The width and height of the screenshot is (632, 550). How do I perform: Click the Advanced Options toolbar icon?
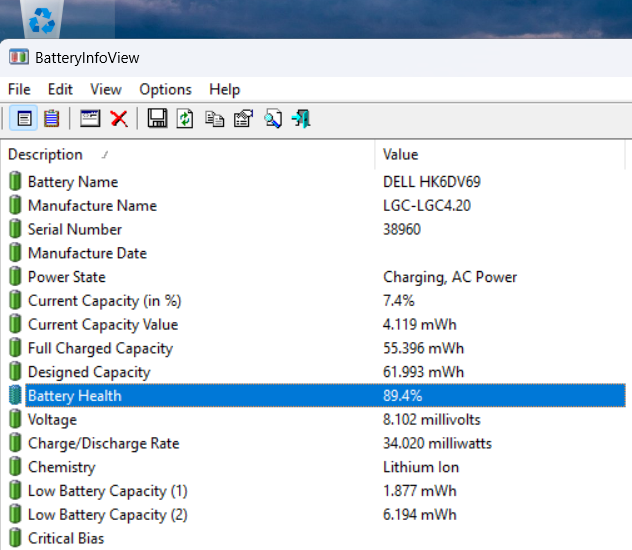[243, 119]
